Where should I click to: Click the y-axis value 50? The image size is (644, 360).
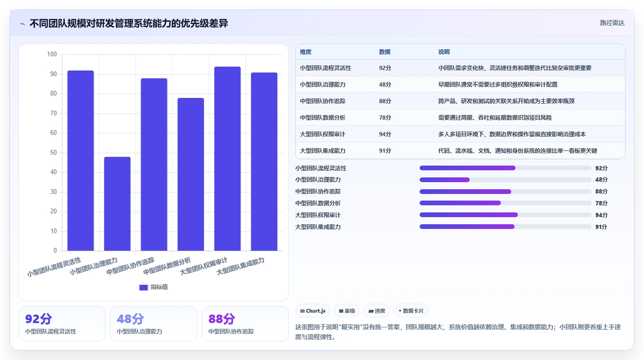tap(53, 153)
